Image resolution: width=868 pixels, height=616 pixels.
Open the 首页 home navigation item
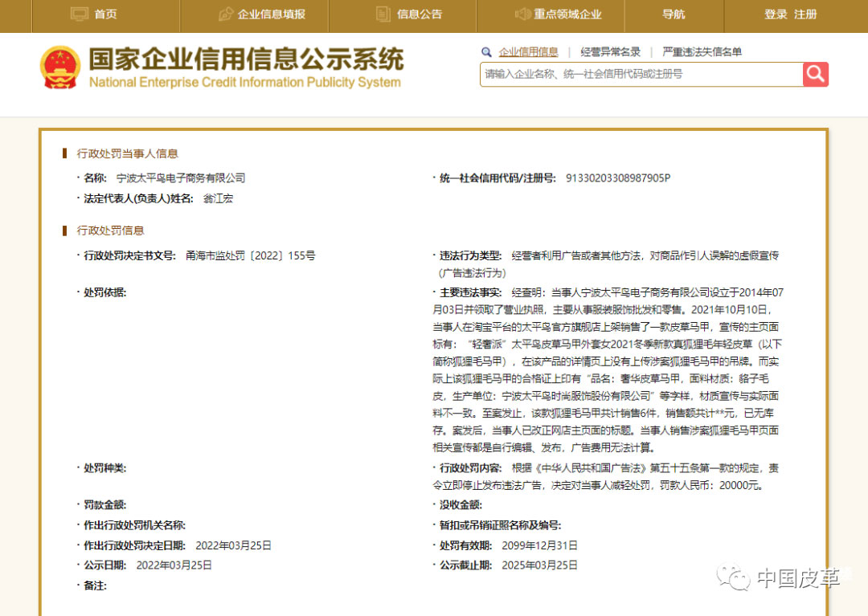106,14
